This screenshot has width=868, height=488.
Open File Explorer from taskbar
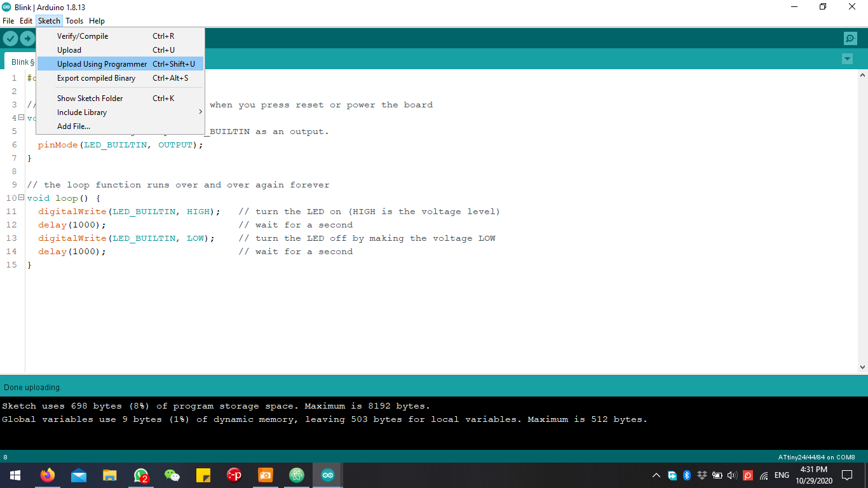[x=110, y=475]
